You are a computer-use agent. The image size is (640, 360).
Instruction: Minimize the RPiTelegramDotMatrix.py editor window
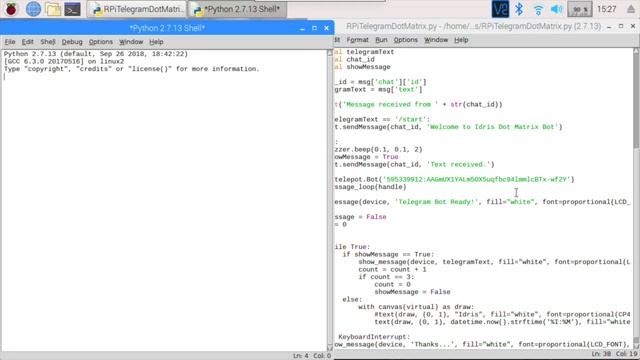click(609, 26)
